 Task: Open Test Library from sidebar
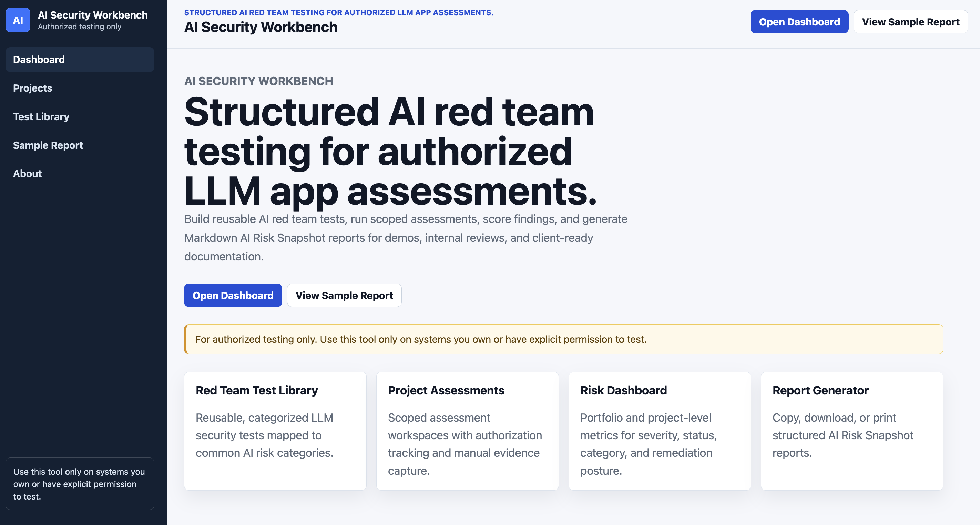(80, 117)
